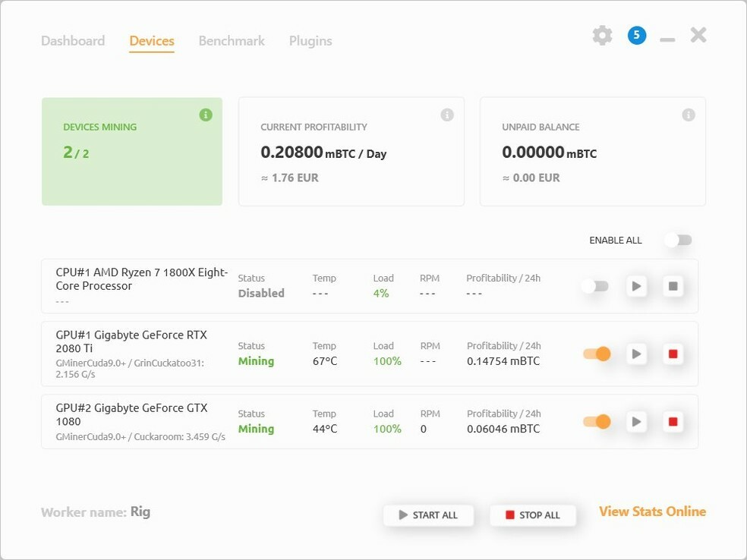Open View Stats Online link
The image size is (747, 560).
[651, 511]
